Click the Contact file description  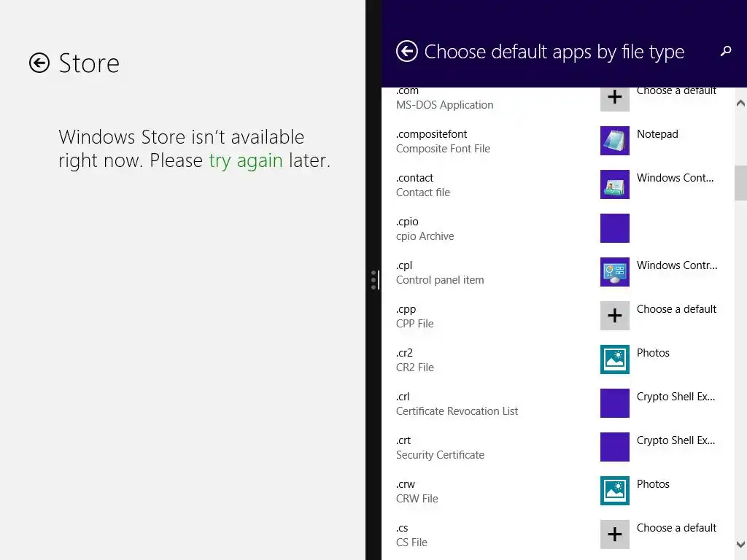click(423, 192)
